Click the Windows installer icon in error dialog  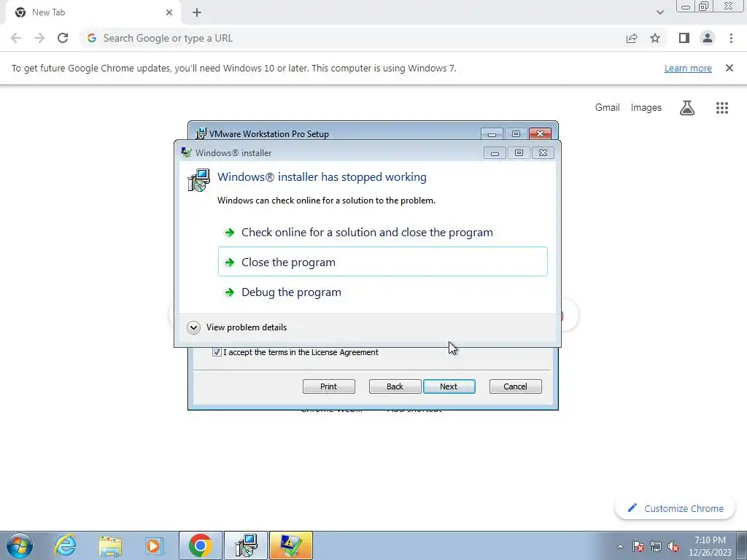pos(198,180)
